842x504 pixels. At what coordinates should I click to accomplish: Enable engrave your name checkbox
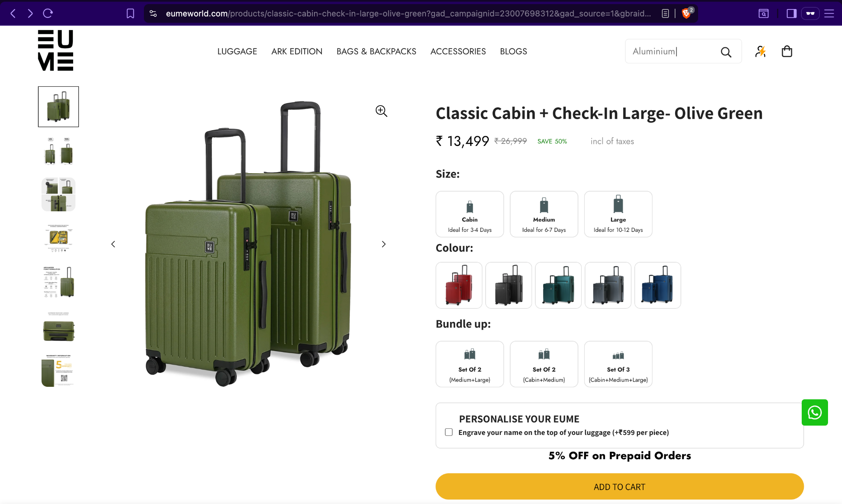tap(449, 432)
